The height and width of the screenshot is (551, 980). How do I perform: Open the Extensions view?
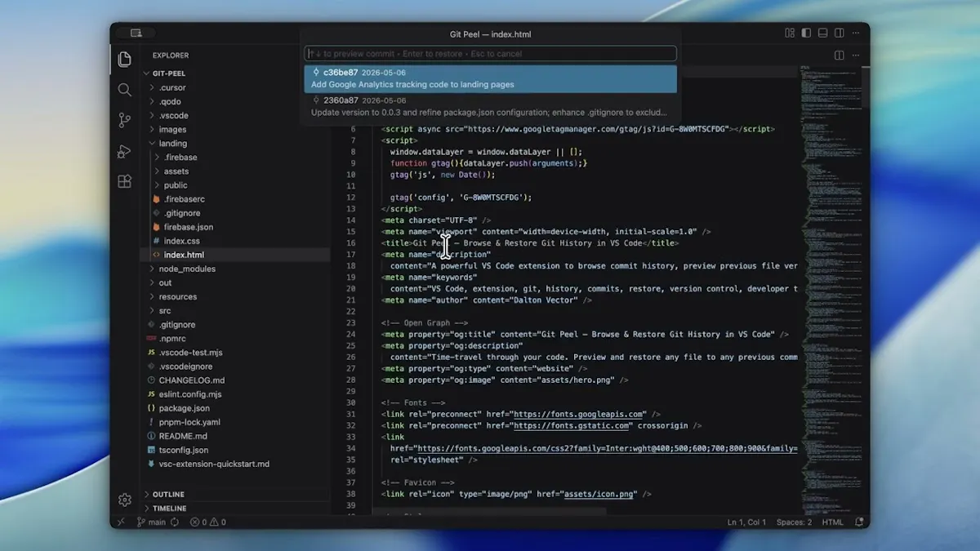point(124,181)
